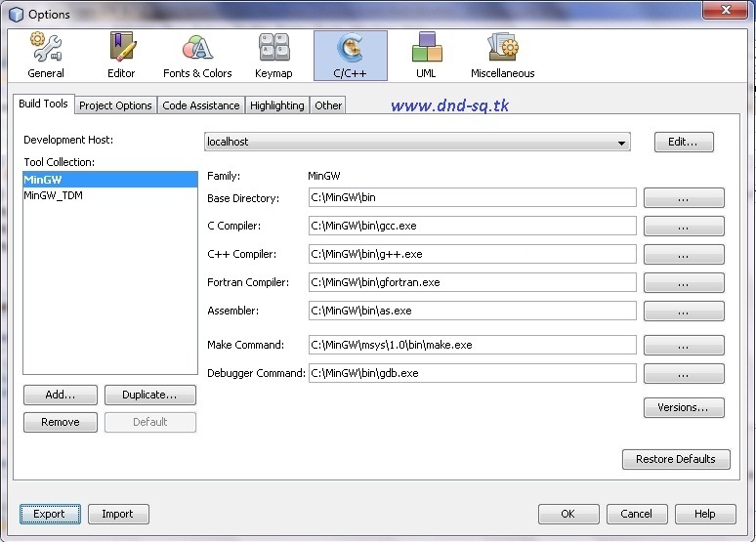The width and height of the screenshot is (756, 542).
Task: Open the Miscellaneous options category
Action: 502,56
